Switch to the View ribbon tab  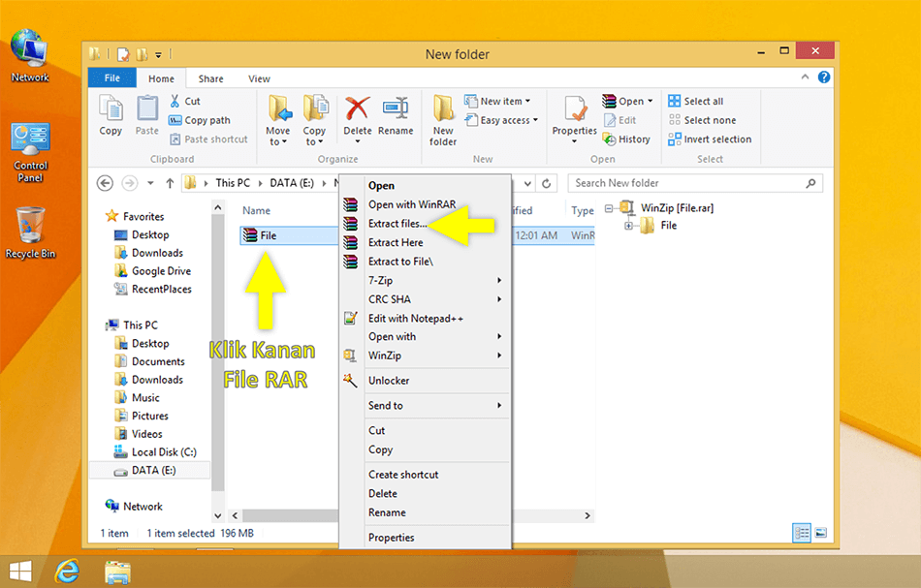pyautogui.click(x=258, y=77)
